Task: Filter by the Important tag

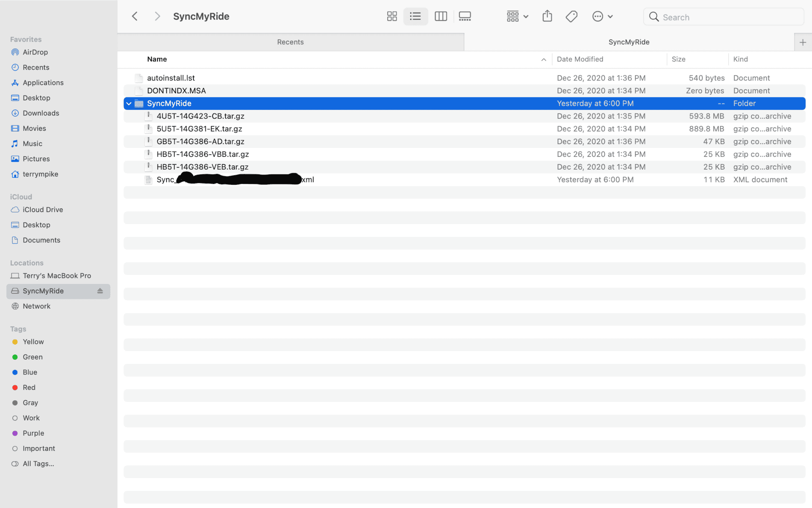Action: pyautogui.click(x=39, y=449)
